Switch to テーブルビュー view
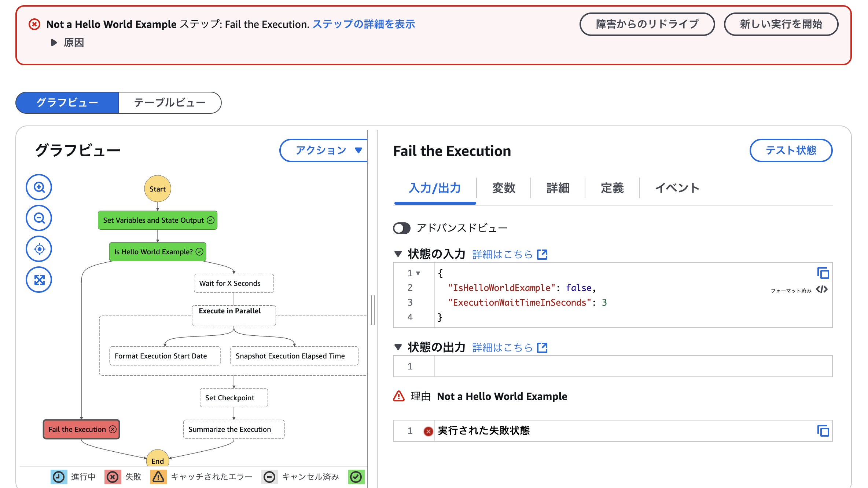 [170, 103]
